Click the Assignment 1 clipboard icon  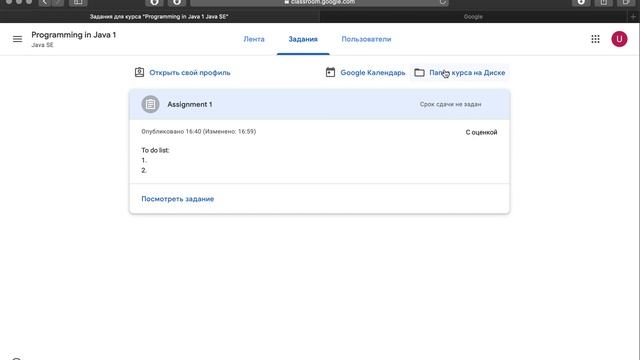[x=150, y=104]
